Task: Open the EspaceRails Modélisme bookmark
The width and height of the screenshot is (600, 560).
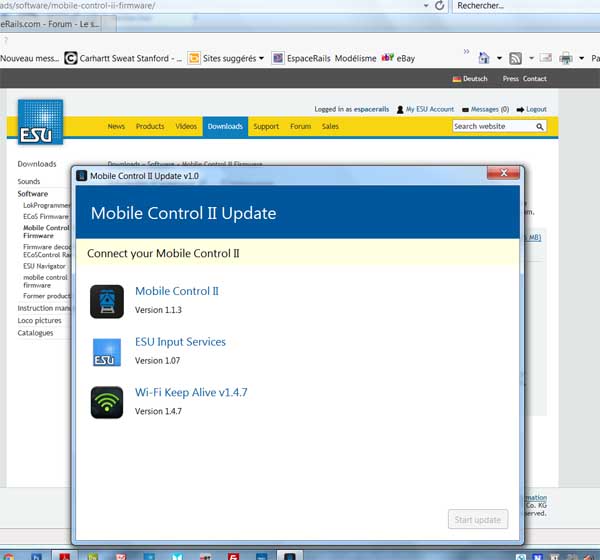Action: click(x=324, y=58)
